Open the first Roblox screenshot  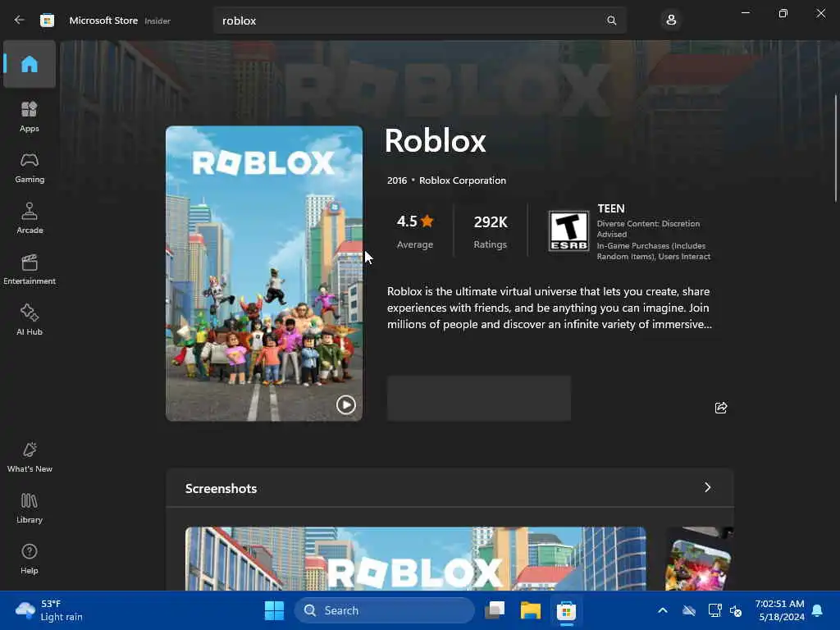pyautogui.click(x=416, y=559)
